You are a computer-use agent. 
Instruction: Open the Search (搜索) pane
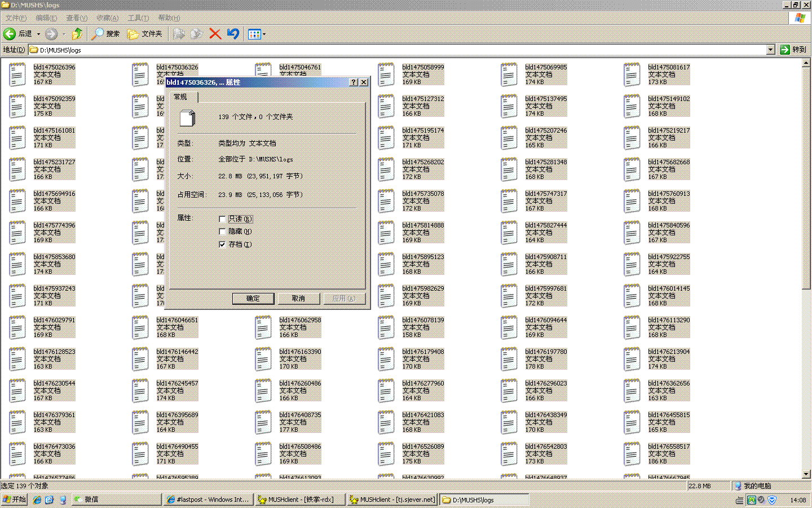point(106,34)
